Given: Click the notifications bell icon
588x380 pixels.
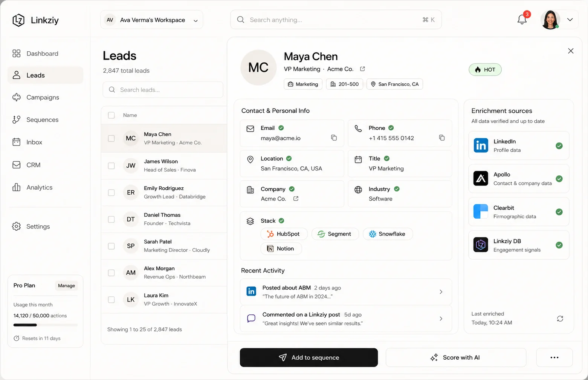Looking at the screenshot, I should pyautogui.click(x=522, y=20).
